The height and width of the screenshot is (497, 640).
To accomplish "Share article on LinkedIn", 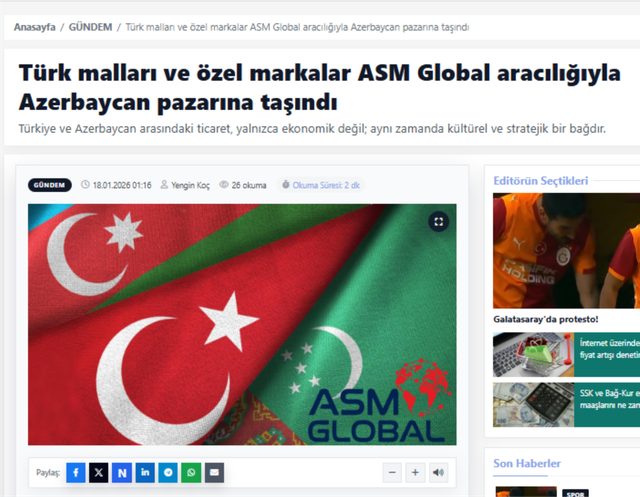I will point(145,473).
